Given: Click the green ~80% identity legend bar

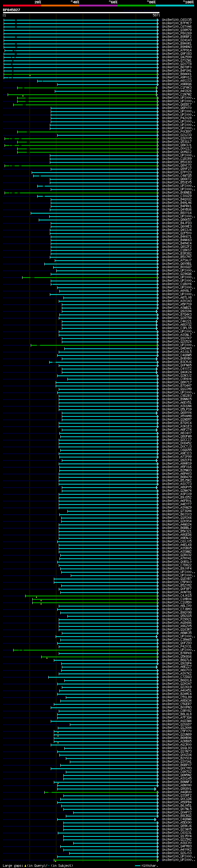Looking at the screenshot, I should click(x=137, y=6).
